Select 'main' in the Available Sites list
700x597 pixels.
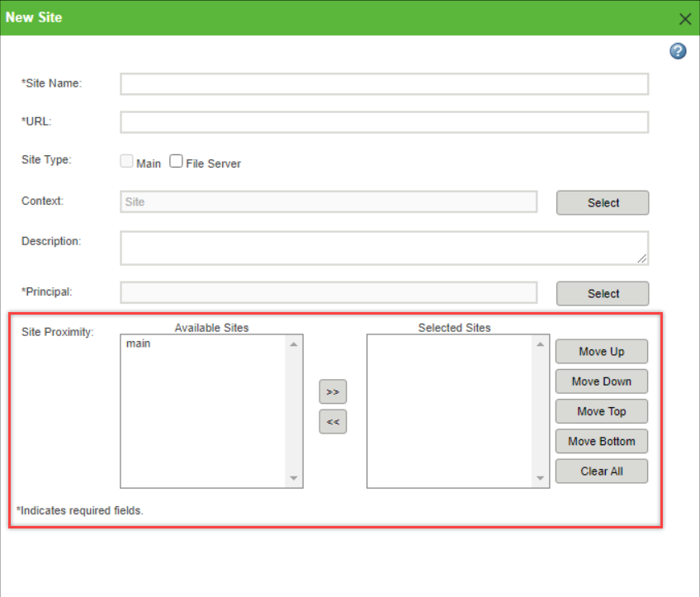click(x=138, y=343)
